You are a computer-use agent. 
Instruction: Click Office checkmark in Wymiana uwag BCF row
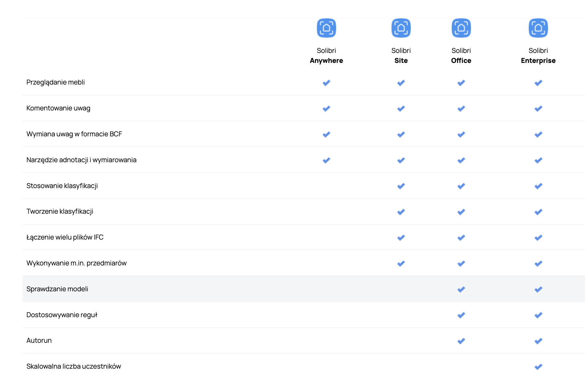[461, 135]
